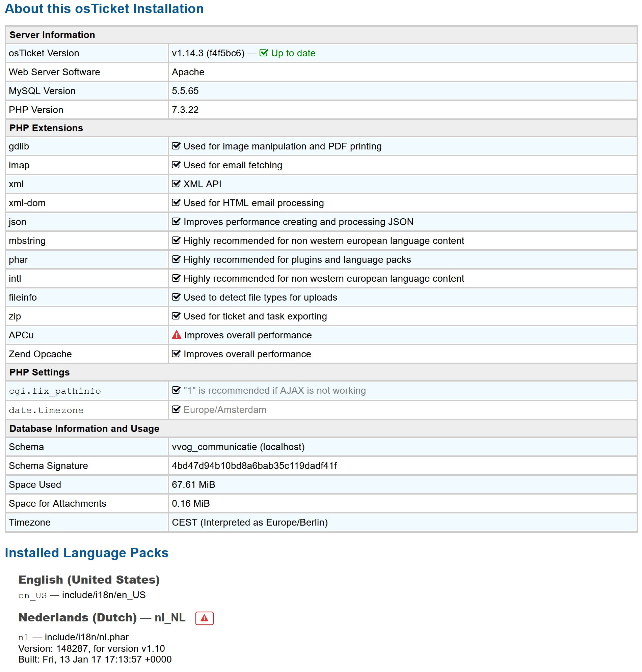Click the mbstring extension checkmark
Image resolution: width=642 pixels, height=672 pixels.
[x=176, y=241]
